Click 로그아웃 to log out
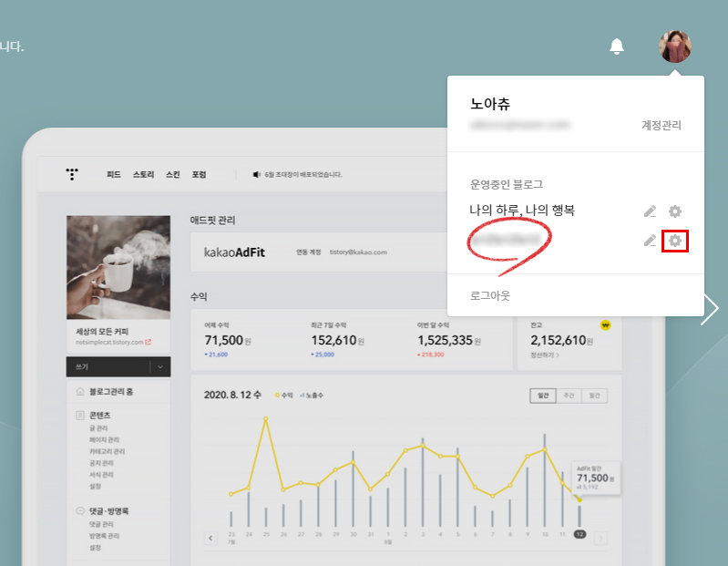This screenshot has width=728, height=566. click(x=490, y=296)
